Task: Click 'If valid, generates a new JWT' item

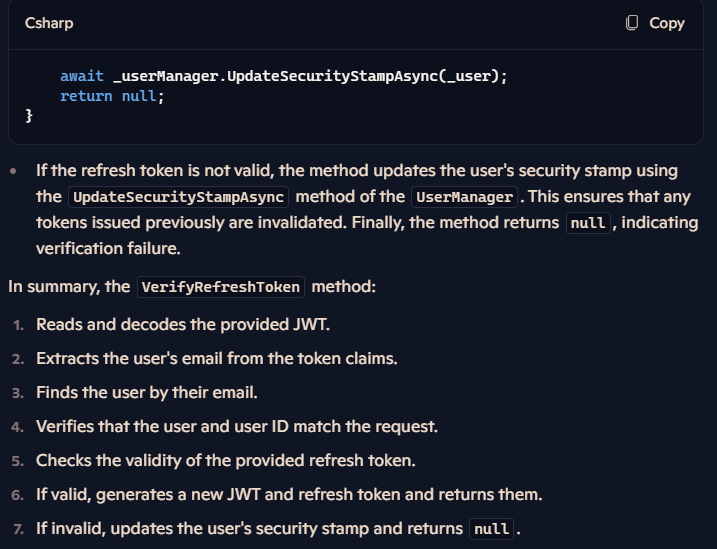Action: pos(289,495)
